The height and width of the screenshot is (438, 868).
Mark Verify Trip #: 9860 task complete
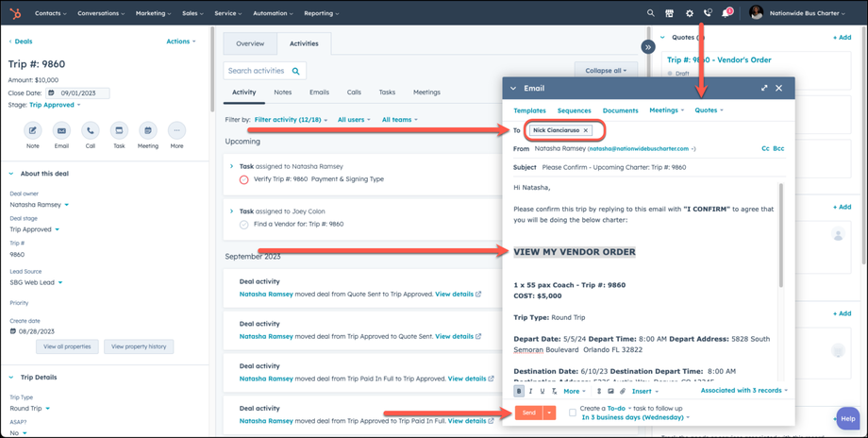click(x=244, y=179)
